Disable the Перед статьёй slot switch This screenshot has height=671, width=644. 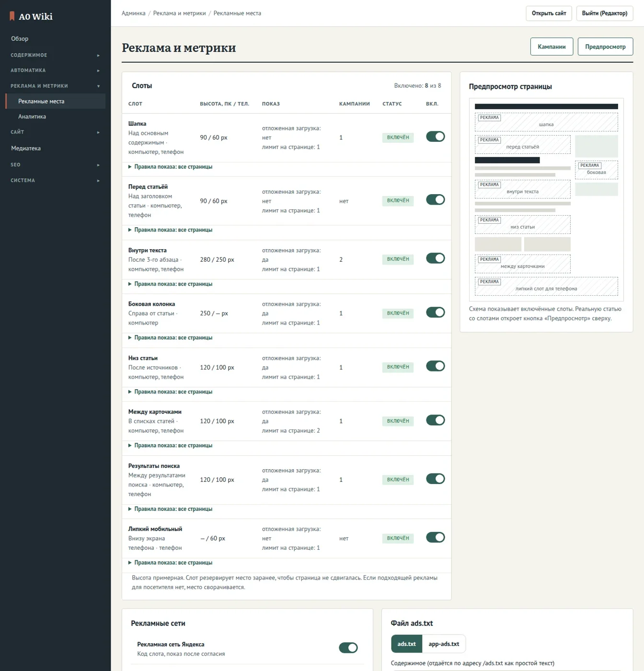click(435, 200)
